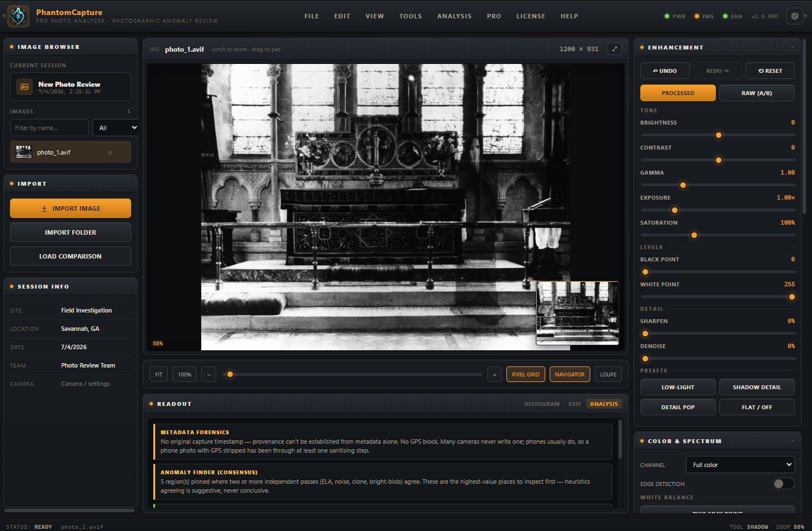Click the Savannah, GA location value
812x531 pixels.
pyautogui.click(x=80, y=329)
